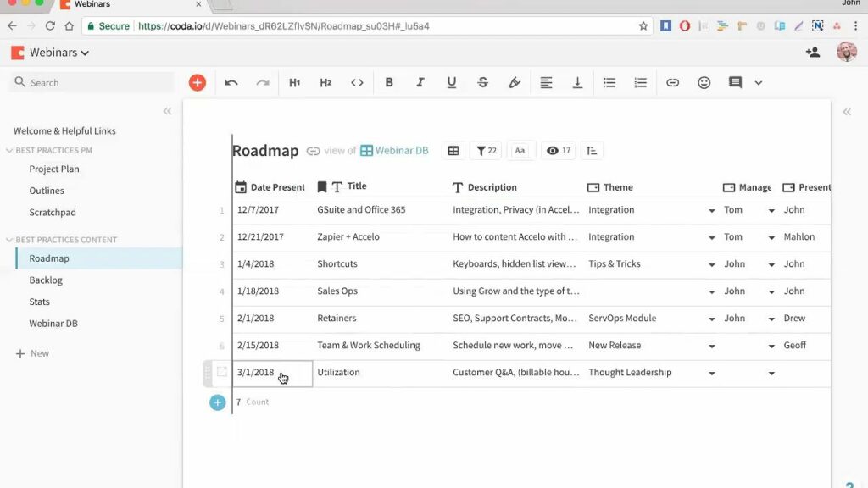Open the Project Plan page
The height and width of the screenshot is (488, 868).
click(x=54, y=169)
